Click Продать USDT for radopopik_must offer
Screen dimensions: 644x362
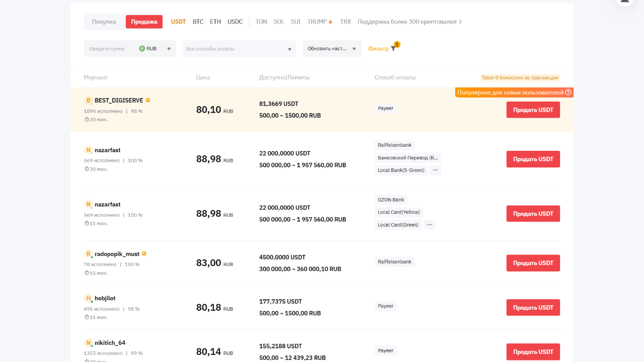pyautogui.click(x=533, y=263)
